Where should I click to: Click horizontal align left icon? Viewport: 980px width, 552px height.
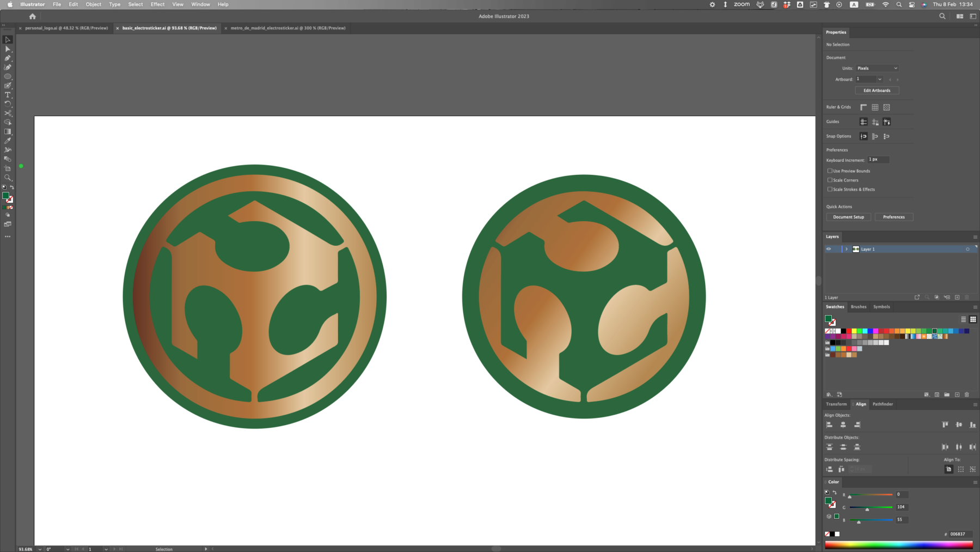pos(829,424)
